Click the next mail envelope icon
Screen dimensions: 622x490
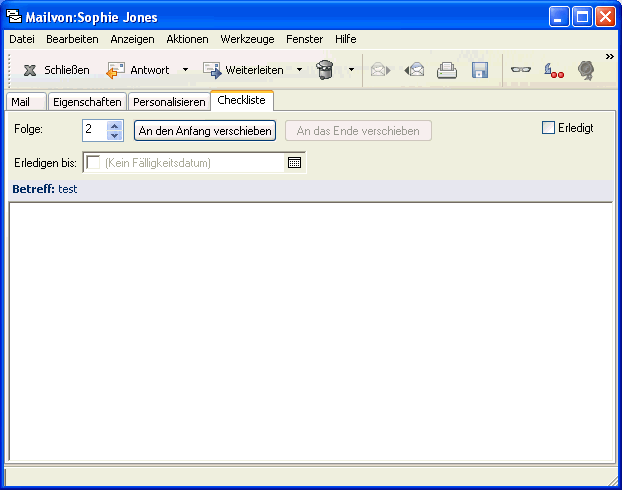tap(380, 70)
